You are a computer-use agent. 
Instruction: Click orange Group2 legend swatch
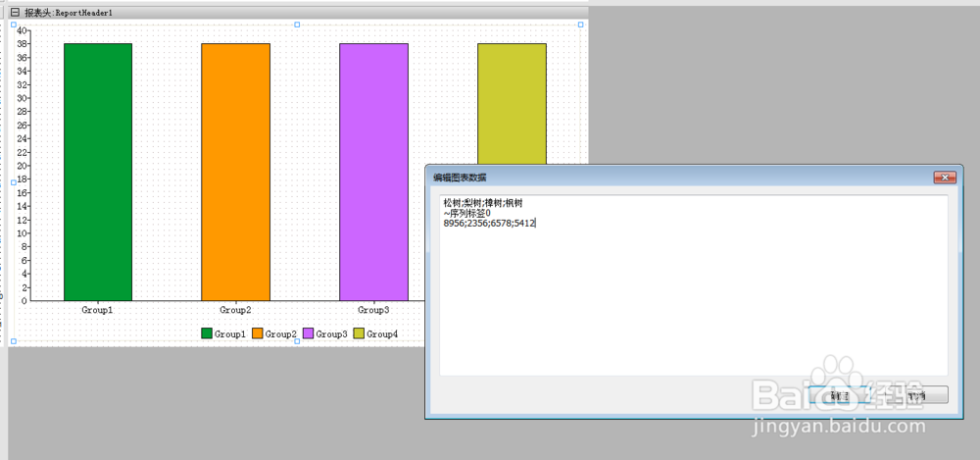click(x=258, y=333)
